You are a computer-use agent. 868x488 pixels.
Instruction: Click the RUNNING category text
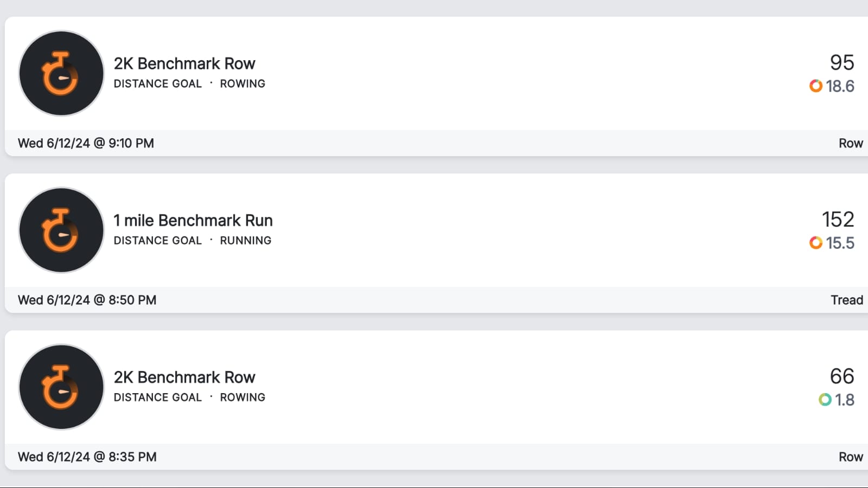(246, 240)
